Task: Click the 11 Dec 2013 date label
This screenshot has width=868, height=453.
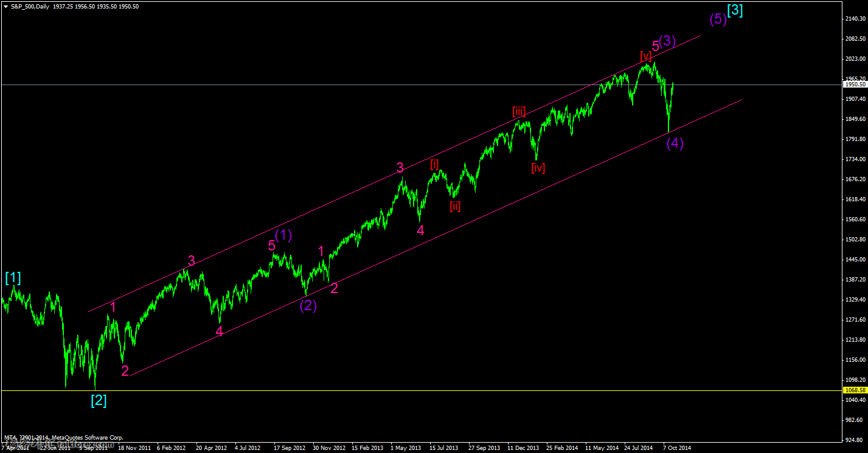Action: click(523, 448)
